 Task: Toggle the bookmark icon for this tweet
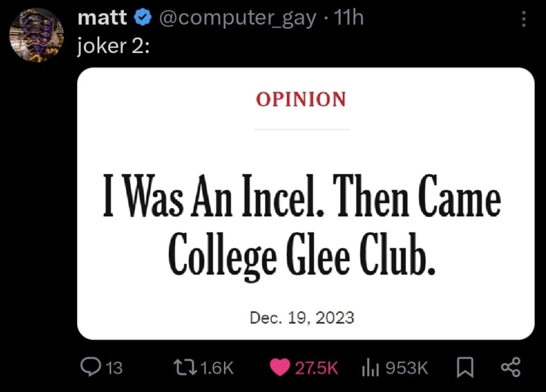[464, 368]
